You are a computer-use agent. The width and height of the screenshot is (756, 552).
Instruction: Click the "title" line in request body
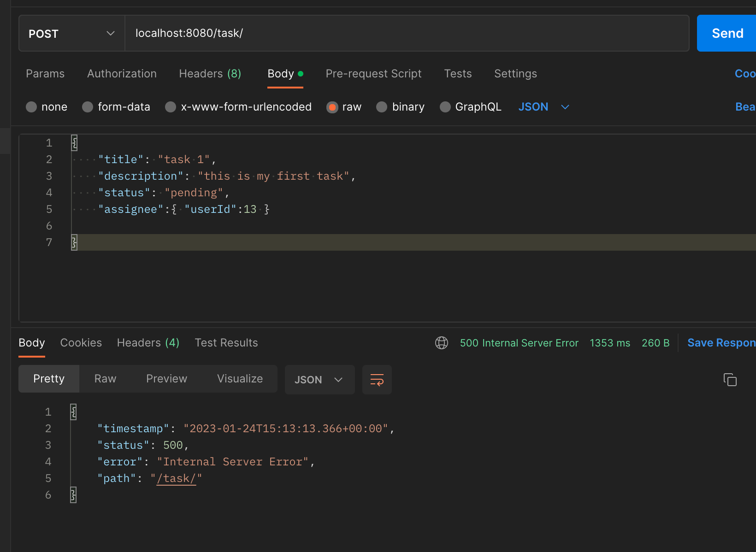coord(157,159)
